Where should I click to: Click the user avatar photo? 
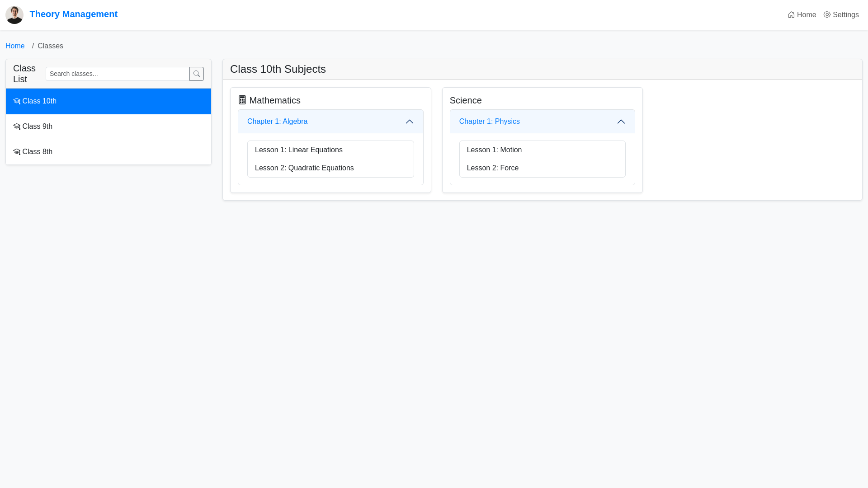coord(14,14)
